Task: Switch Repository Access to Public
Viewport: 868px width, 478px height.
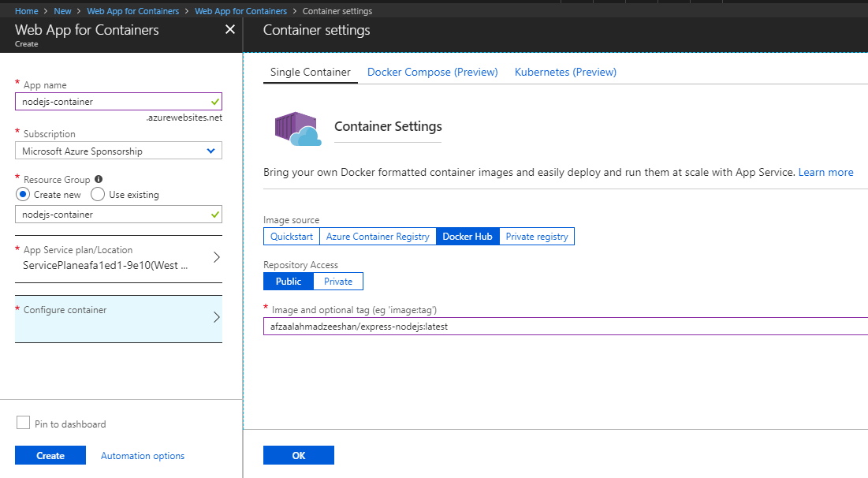Action: (289, 282)
